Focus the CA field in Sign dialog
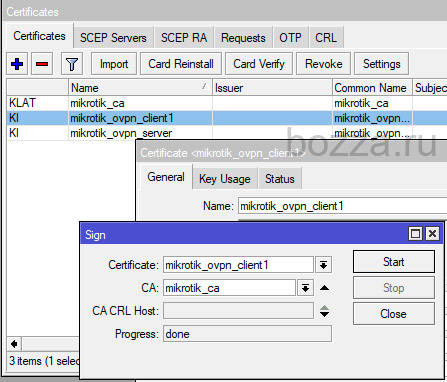Image resolution: width=447 pixels, height=382 pixels. tap(229, 288)
